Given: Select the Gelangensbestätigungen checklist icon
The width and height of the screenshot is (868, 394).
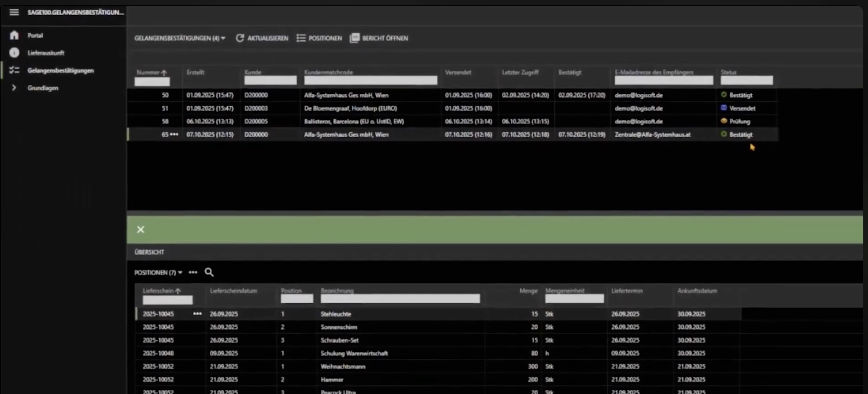Looking at the screenshot, I should tap(14, 70).
